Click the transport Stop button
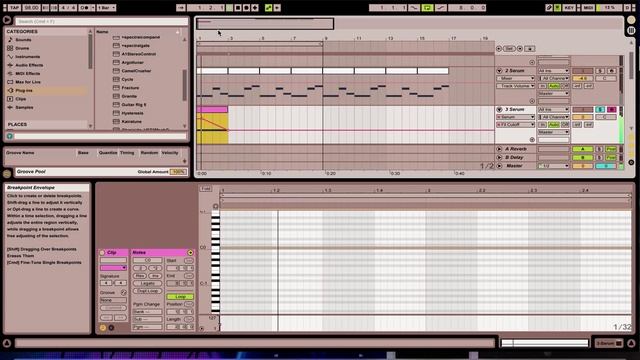This screenshot has width=640, height=360. click(x=238, y=8)
